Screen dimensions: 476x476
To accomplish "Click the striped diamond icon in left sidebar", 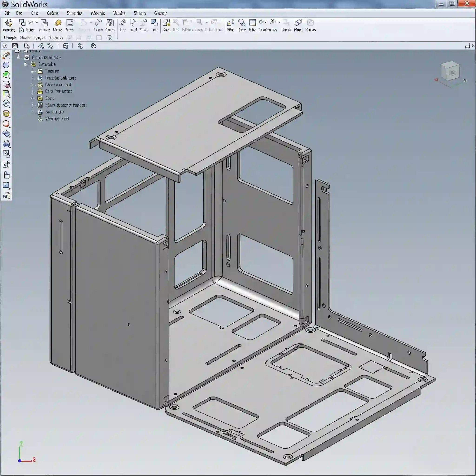I will tap(6, 134).
